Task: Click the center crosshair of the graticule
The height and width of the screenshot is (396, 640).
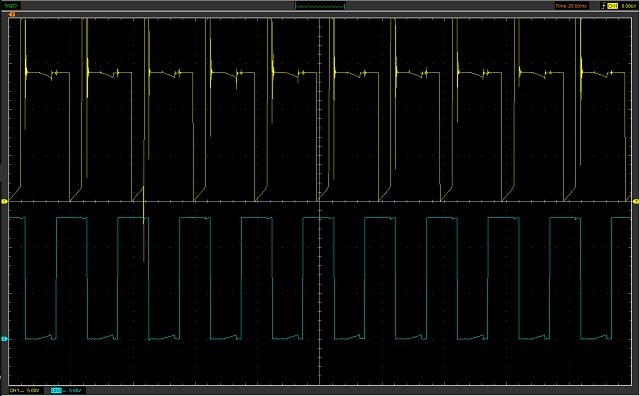Action: [319, 201]
